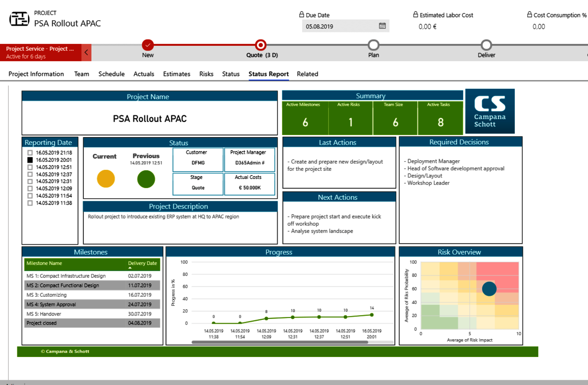Click the progress data point labeled 8

coord(266,318)
